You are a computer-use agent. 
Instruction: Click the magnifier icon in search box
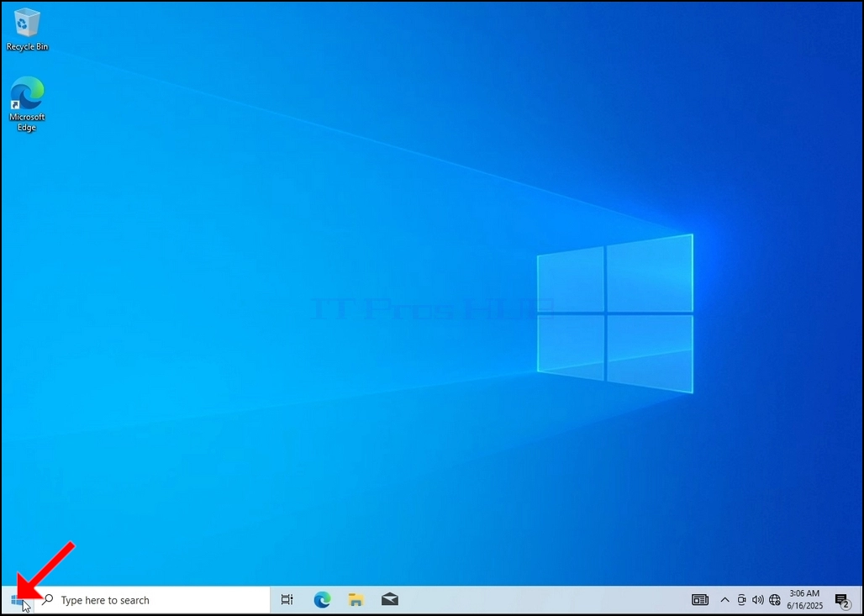pos(48,599)
